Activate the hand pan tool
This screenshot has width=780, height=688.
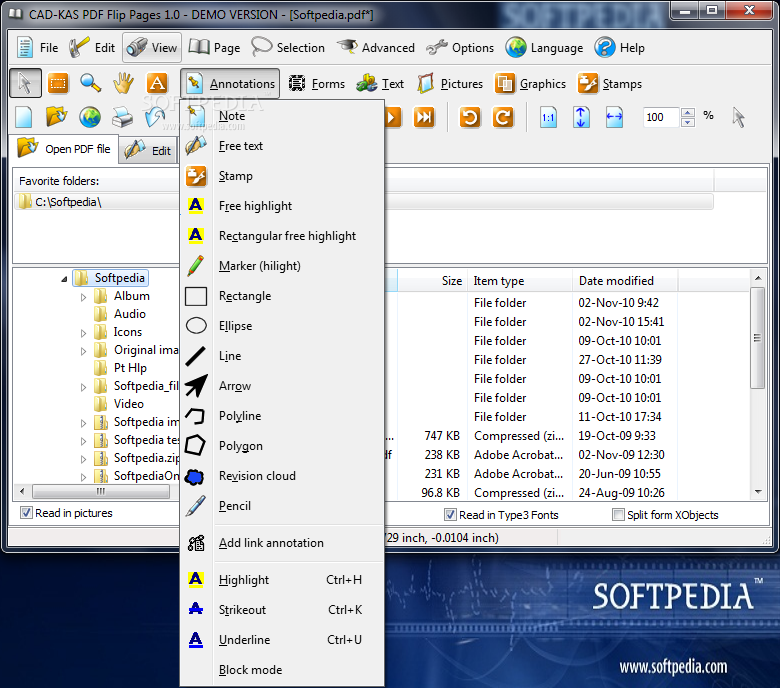tap(123, 83)
